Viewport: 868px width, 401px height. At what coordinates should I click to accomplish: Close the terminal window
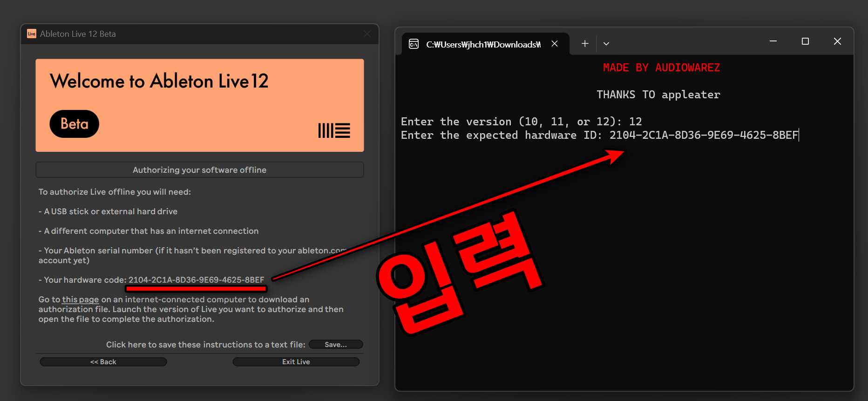[837, 41]
